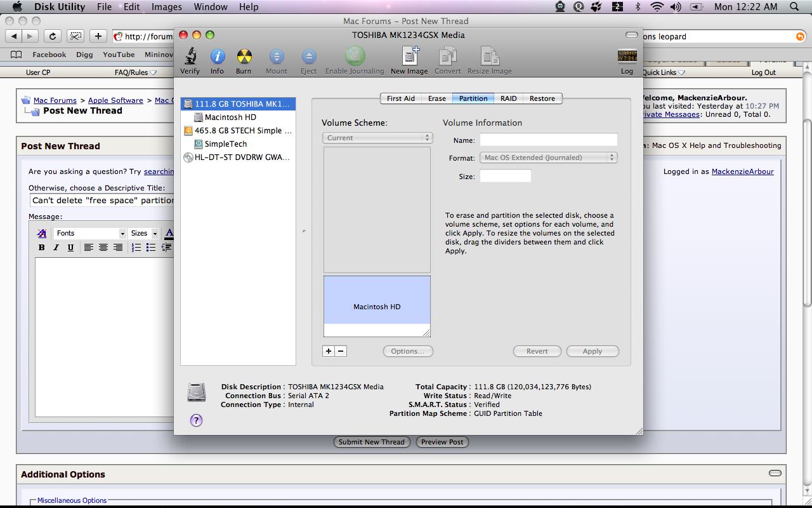Open the Facebook bookmark in Safari
This screenshot has height=508, width=812.
coord(49,55)
